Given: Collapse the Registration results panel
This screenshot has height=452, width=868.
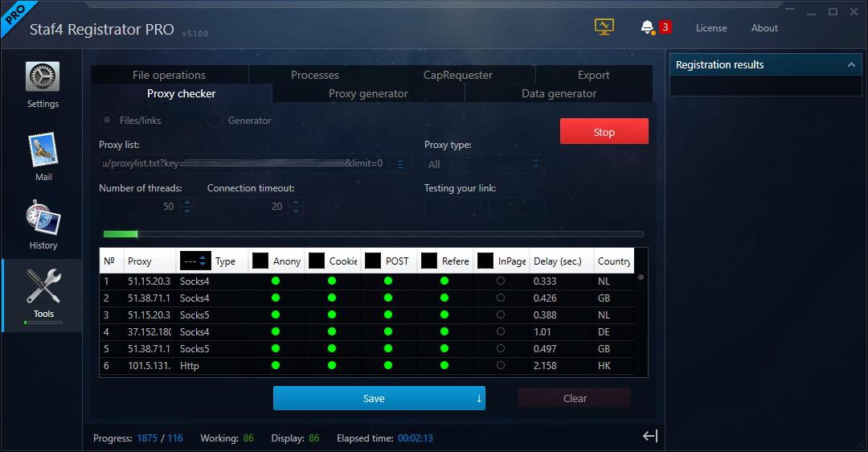Looking at the screenshot, I should point(851,65).
